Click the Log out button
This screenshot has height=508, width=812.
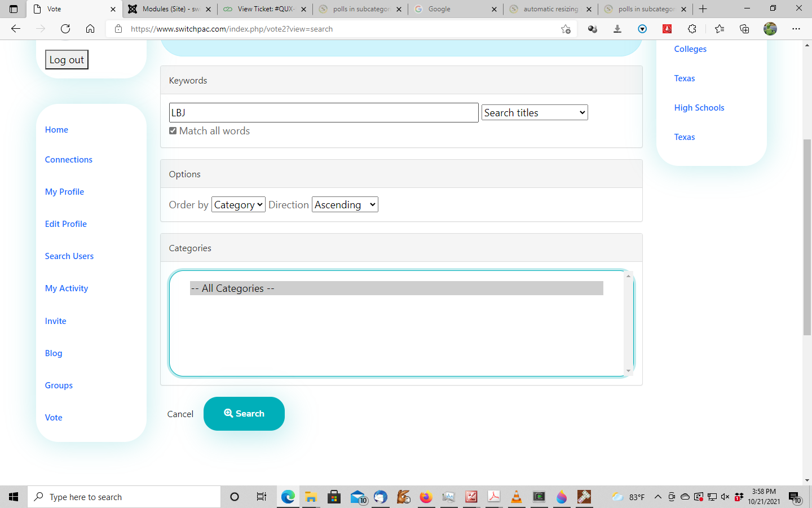point(67,60)
